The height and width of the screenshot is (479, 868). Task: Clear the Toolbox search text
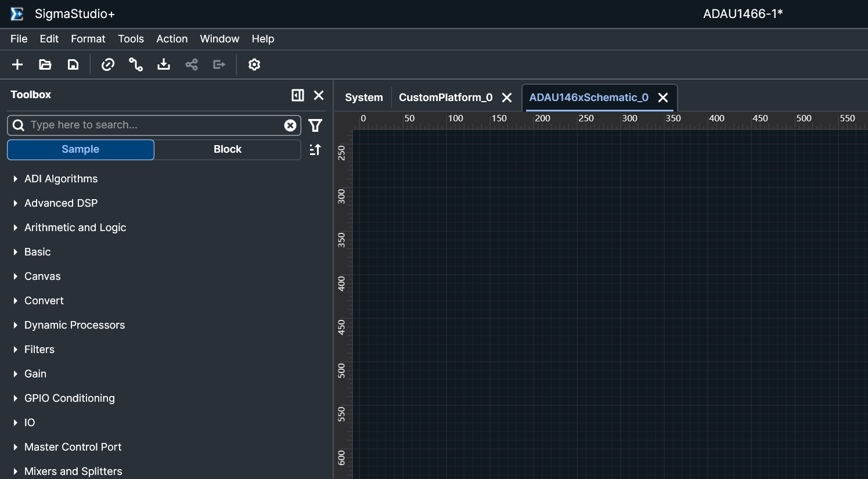pos(290,125)
